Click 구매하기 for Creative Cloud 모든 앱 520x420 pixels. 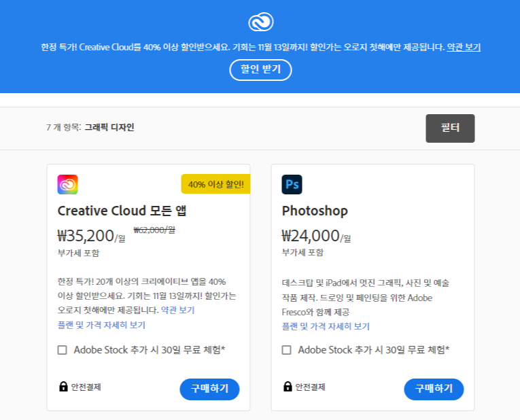coord(209,389)
